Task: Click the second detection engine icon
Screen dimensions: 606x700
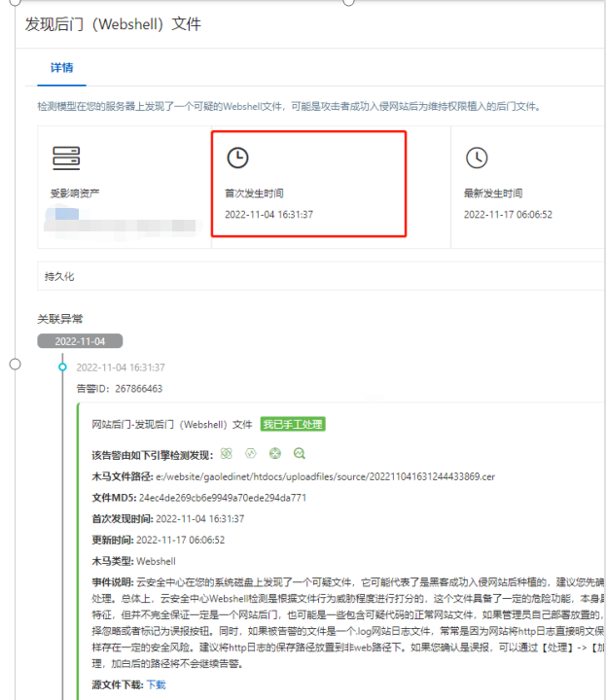Action: click(251, 453)
